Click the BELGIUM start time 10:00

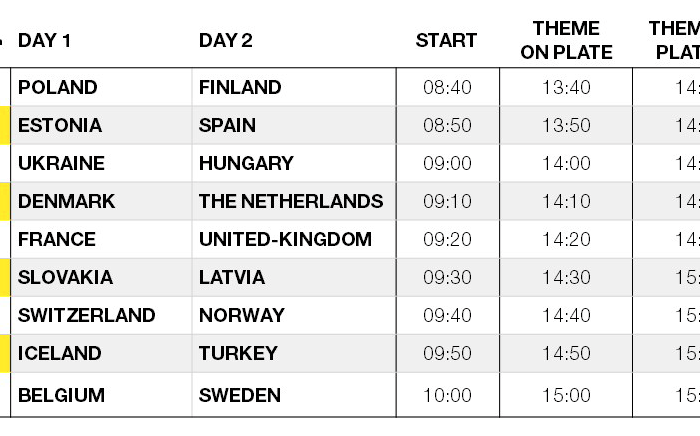click(447, 395)
